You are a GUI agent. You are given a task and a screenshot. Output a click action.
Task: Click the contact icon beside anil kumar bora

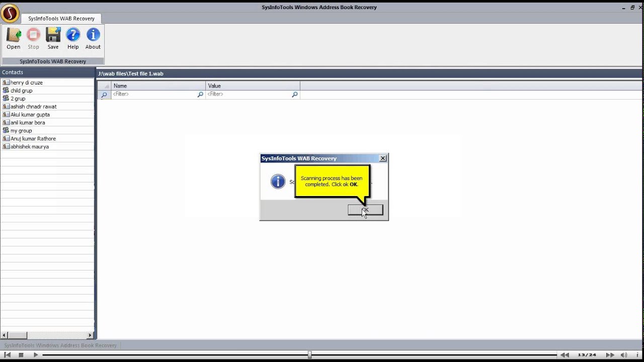pyautogui.click(x=6, y=123)
